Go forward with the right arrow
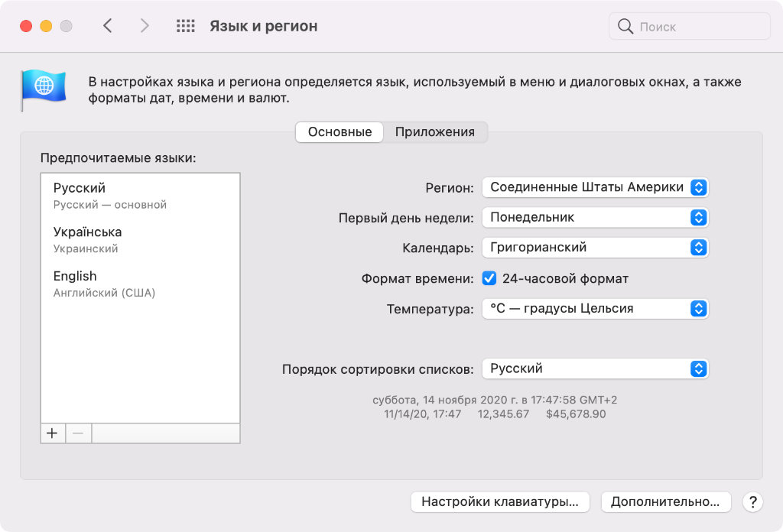The width and height of the screenshot is (783, 532). tap(145, 26)
